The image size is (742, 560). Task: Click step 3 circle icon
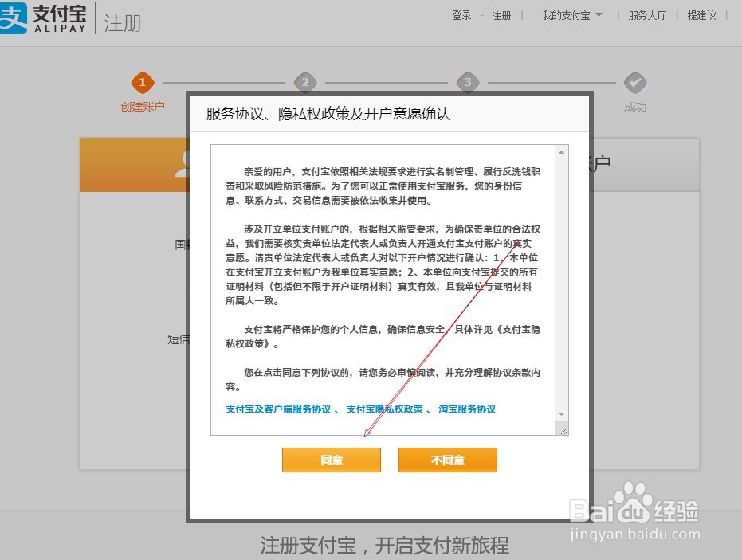pyautogui.click(x=468, y=83)
